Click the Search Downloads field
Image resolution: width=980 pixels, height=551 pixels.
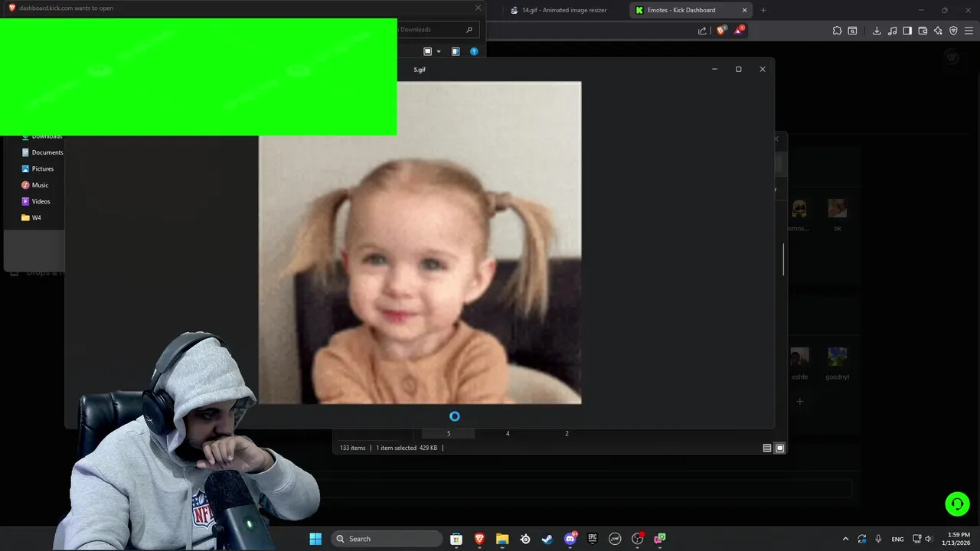click(x=438, y=30)
